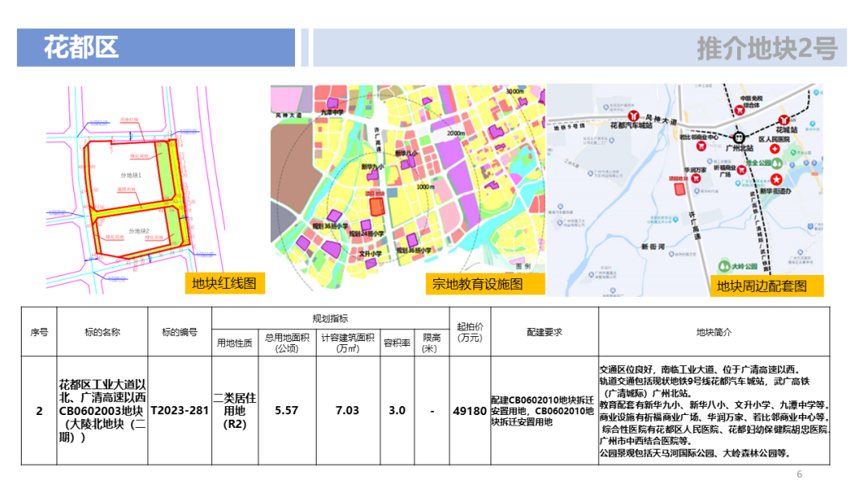Click the 地块红线图 orange label
The height and width of the screenshot is (489, 868).
coord(224,283)
